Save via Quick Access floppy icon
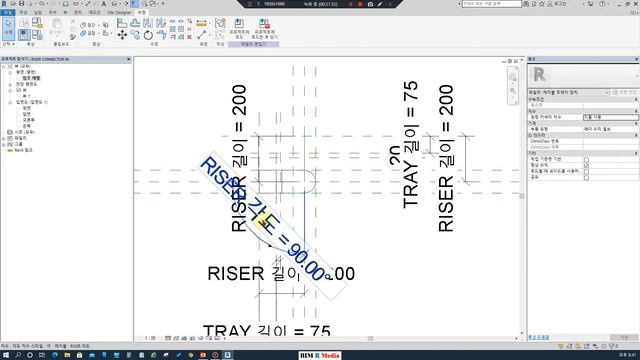Viewport: 640px width, 360px height. pyautogui.click(x=22, y=4)
